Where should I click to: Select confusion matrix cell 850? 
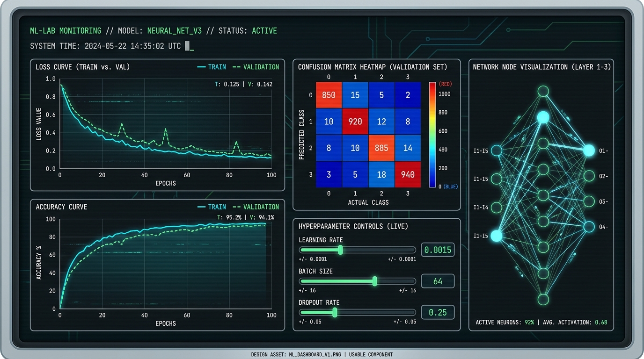[x=329, y=95]
